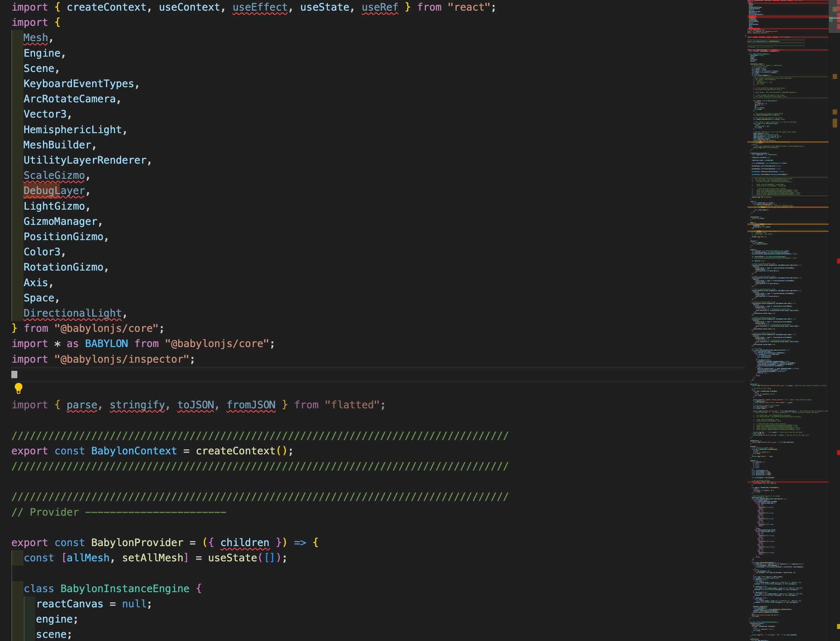
Task: Place cursor on BabylonContext identifier
Action: point(134,451)
